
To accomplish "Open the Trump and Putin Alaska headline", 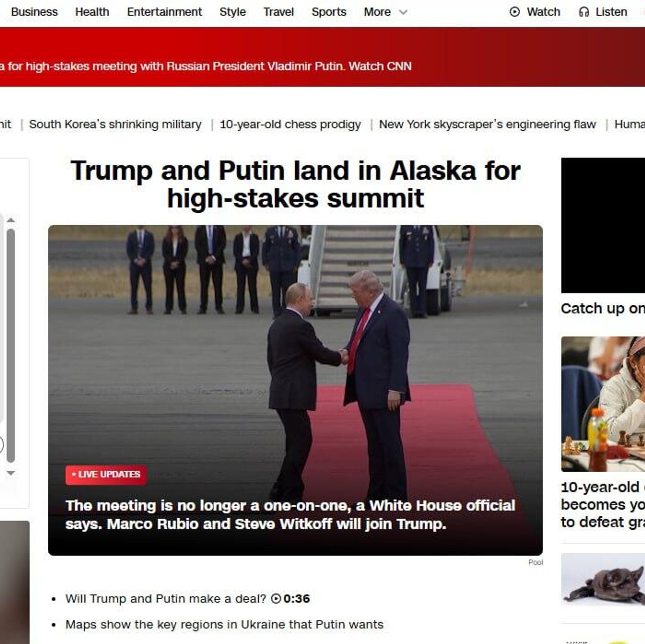I will pos(295,184).
